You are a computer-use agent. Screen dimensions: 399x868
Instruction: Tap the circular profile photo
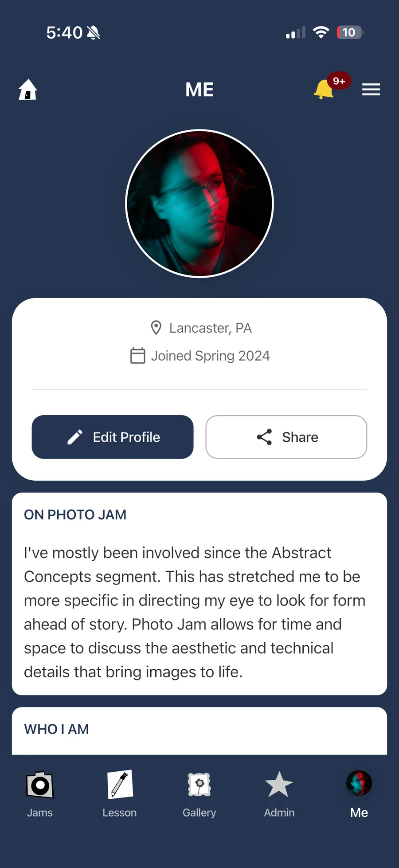tap(199, 204)
